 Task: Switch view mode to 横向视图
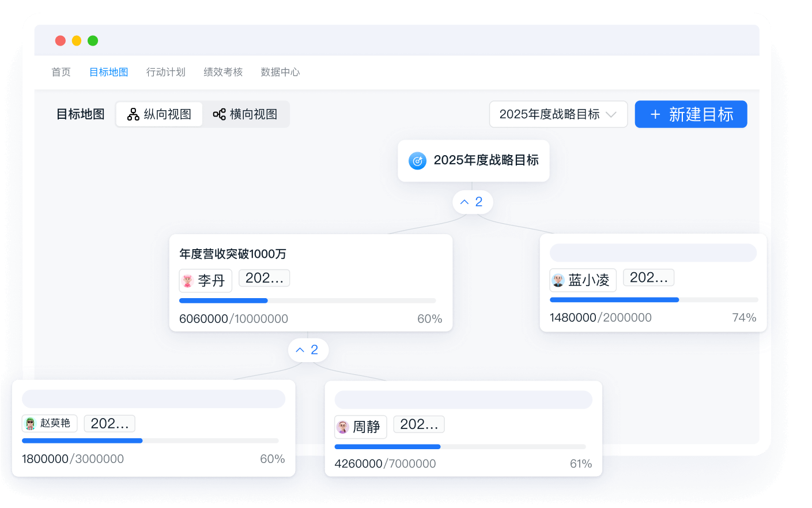(246, 114)
